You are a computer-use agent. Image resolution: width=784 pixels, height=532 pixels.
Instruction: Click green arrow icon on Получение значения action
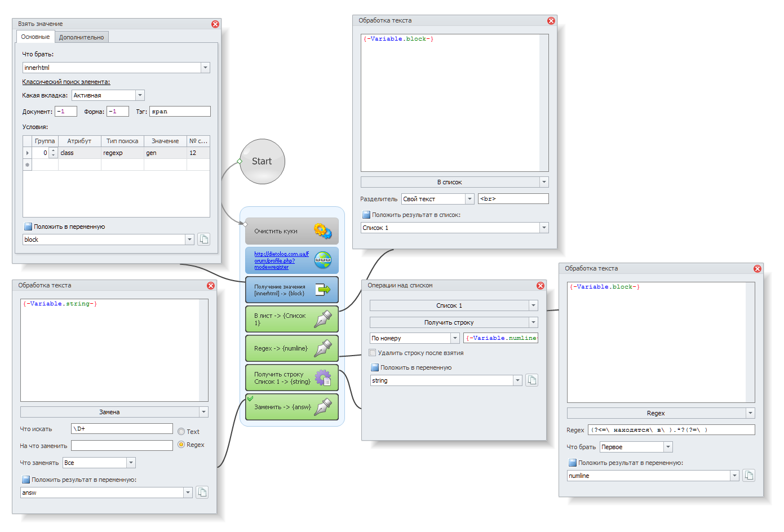[323, 290]
